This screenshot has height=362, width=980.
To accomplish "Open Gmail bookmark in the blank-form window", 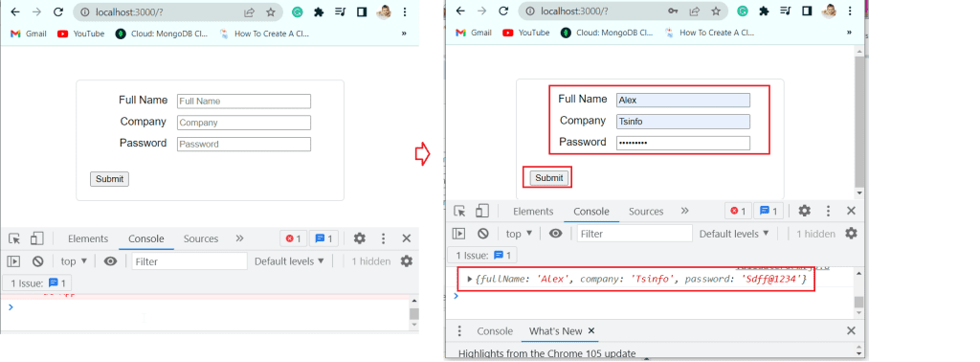I will 29,34.
